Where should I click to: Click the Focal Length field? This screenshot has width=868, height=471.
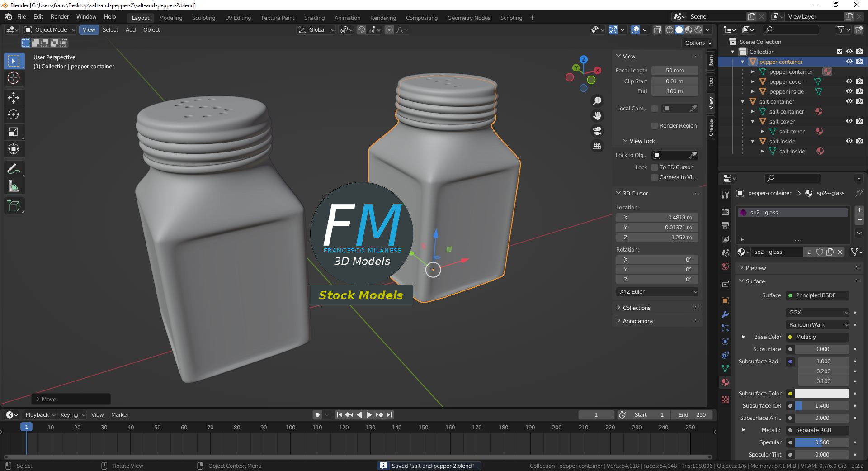[x=675, y=71]
